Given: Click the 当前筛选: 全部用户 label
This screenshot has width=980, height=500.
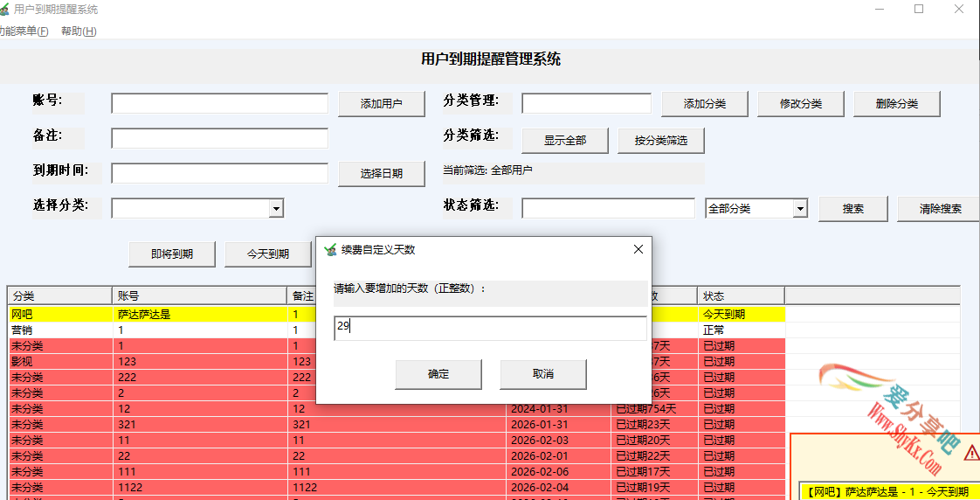Looking at the screenshot, I should (x=487, y=170).
